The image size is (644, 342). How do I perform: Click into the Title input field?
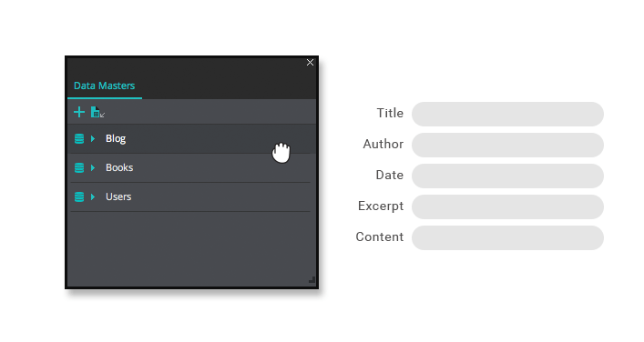pos(507,114)
